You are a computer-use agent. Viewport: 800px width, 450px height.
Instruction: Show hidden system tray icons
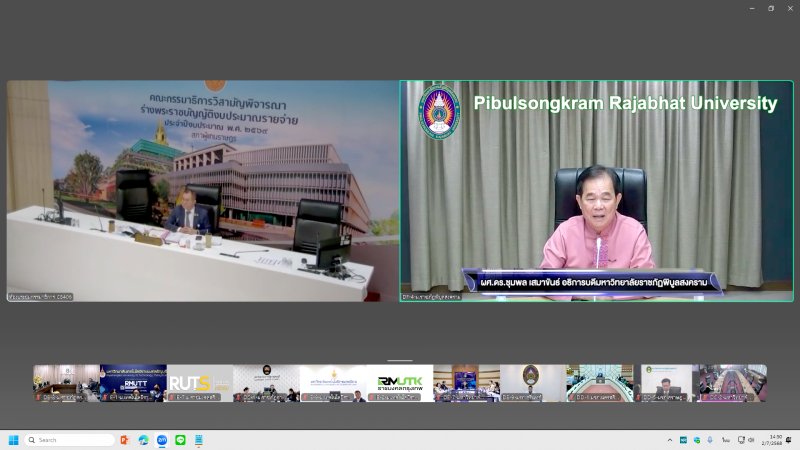point(670,440)
